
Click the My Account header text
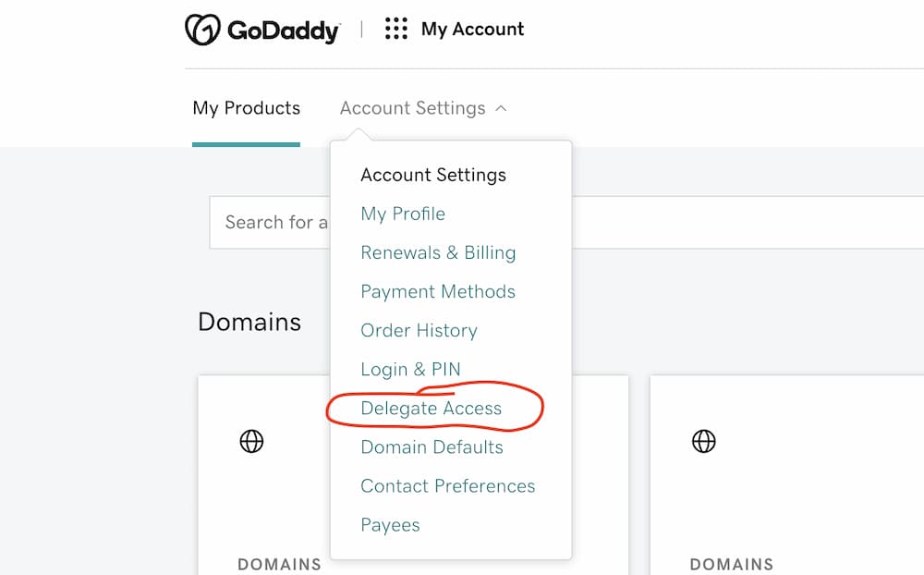pos(472,30)
